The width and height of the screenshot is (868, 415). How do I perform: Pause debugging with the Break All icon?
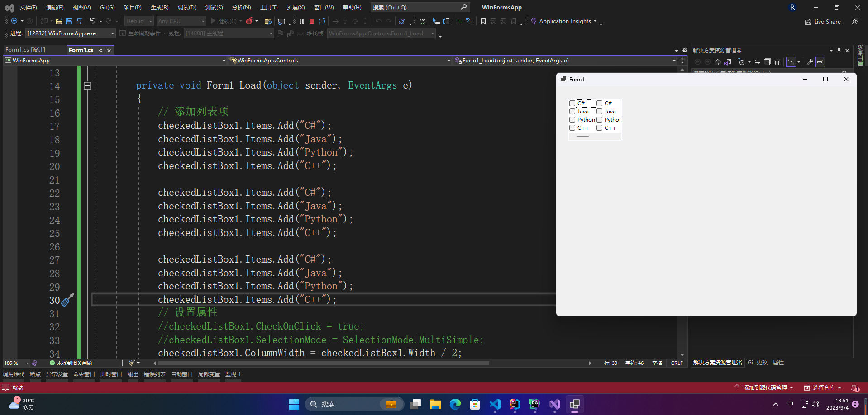[x=302, y=21]
